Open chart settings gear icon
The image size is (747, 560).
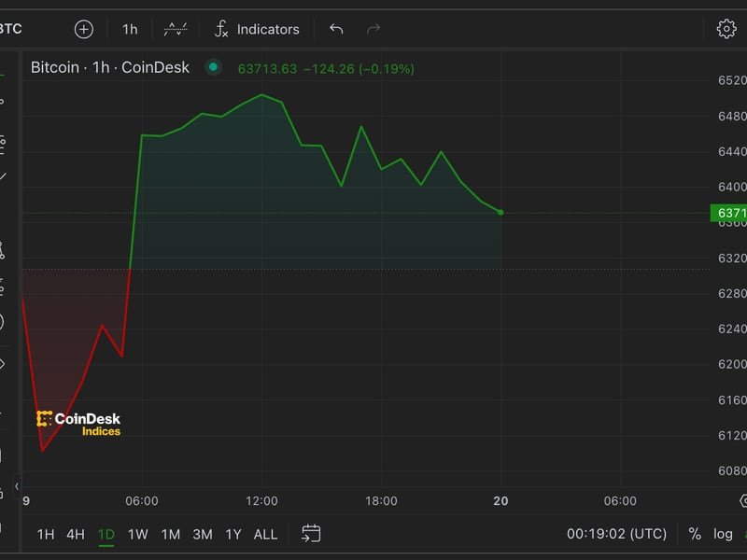click(x=726, y=29)
